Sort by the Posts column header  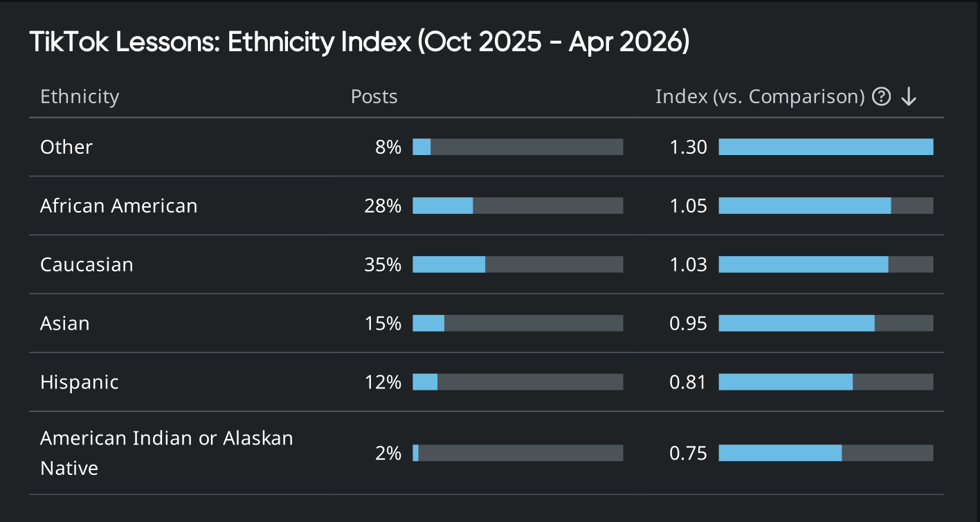[x=374, y=96]
